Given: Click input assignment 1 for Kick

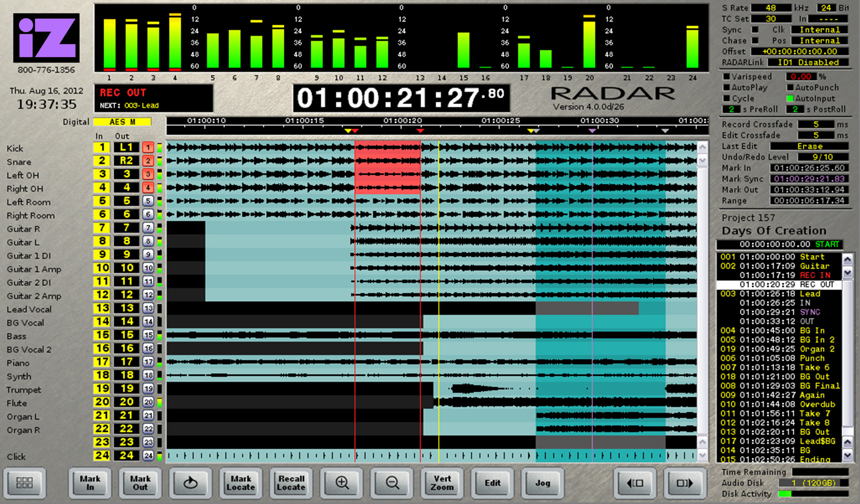Looking at the screenshot, I should point(102,147).
